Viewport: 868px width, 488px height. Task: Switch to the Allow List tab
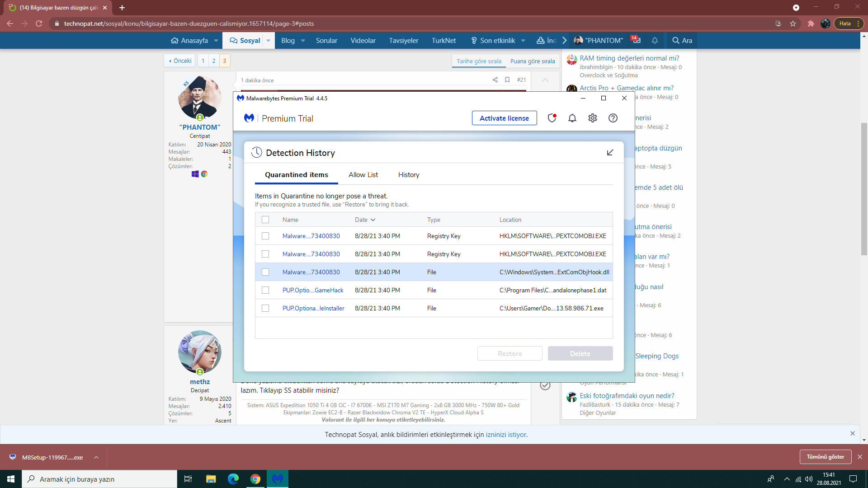point(363,175)
